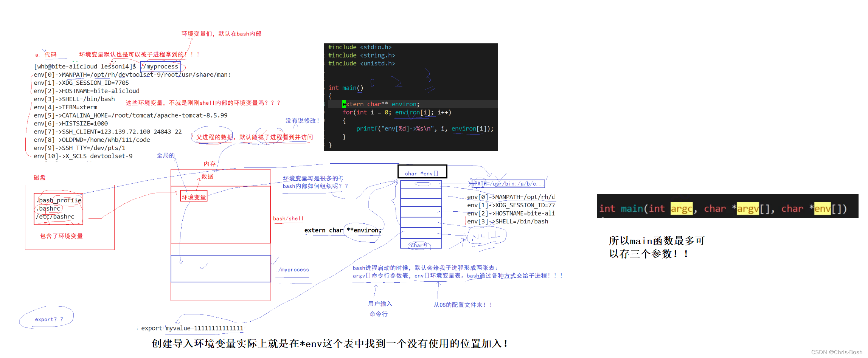The width and height of the screenshot is (868, 358).
Task: Click the note '所以main函数最多可以存三个参数！！'
Action: (657, 247)
